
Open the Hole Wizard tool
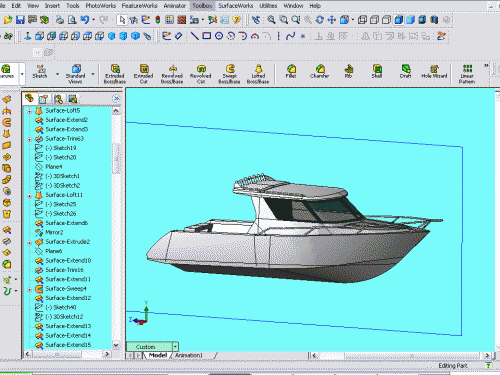pyautogui.click(x=434, y=71)
